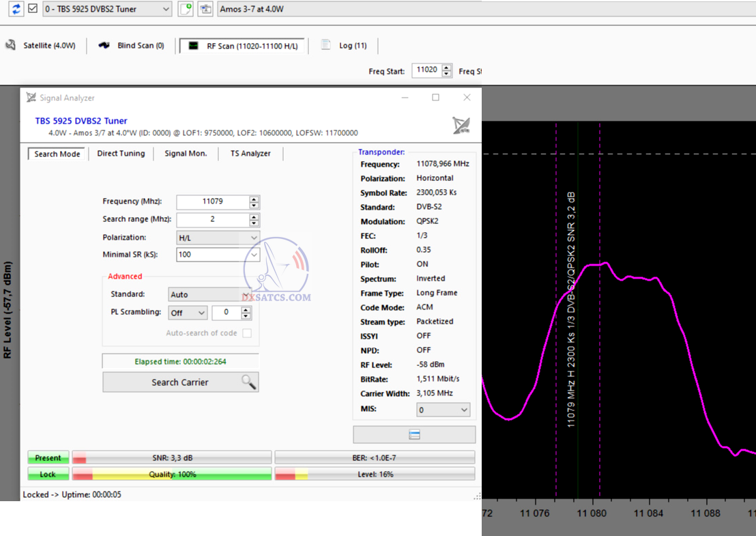Click the transponder details button below MIS
Image resolution: width=756 pixels, height=536 pixels.
(414, 435)
